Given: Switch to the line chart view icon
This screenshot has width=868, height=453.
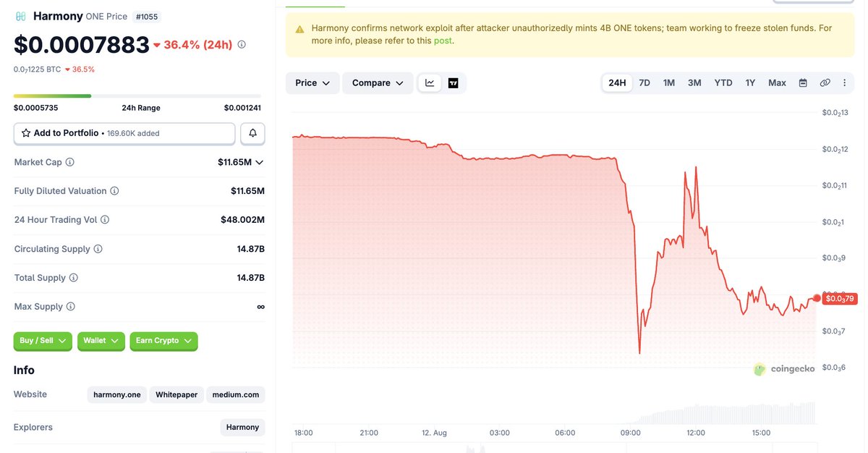Looking at the screenshot, I should point(430,83).
